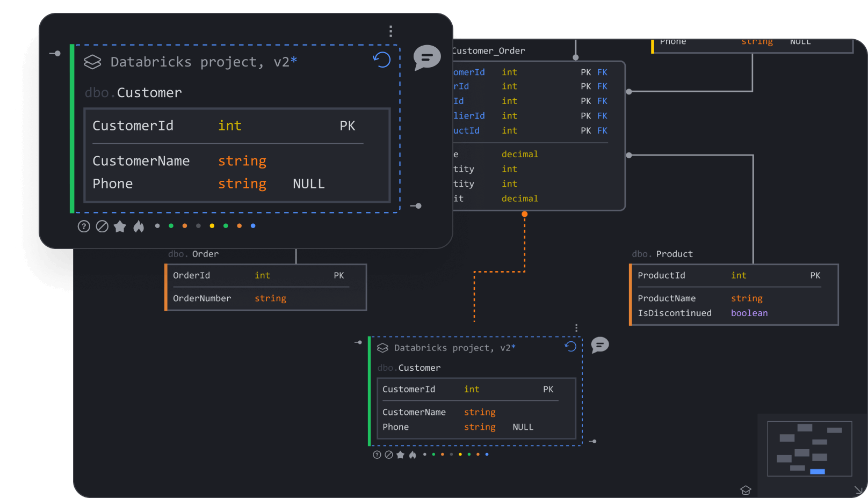The width and height of the screenshot is (868, 498).
Task: Click the diagonal arrow icon in the bottom-right corner
Action: point(858,490)
